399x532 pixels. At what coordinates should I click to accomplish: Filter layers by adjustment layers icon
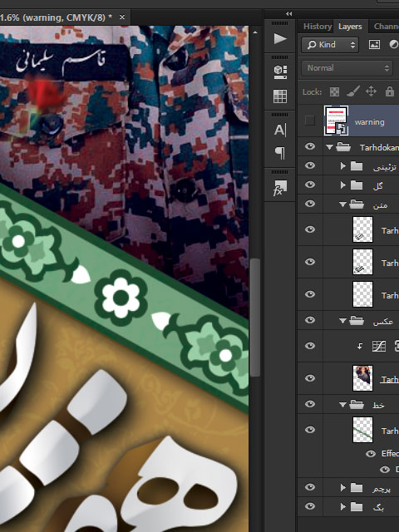point(393,45)
